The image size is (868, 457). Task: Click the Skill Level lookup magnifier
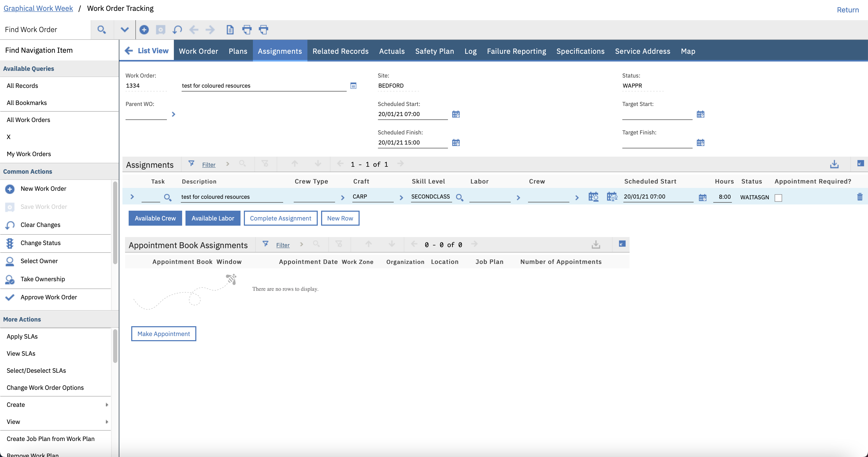point(459,197)
